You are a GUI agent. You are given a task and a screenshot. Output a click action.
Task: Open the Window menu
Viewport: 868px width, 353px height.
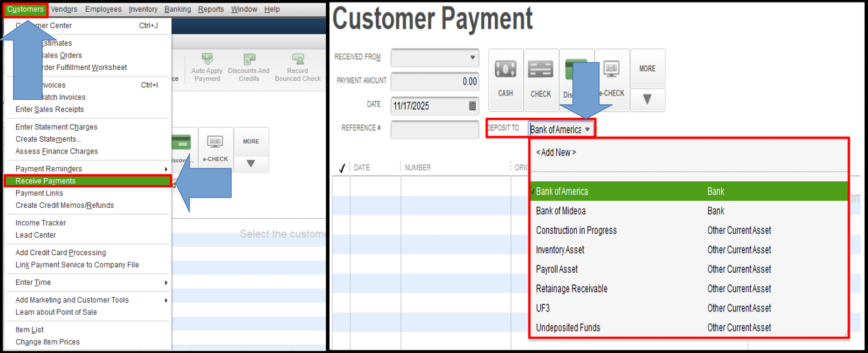point(244,9)
